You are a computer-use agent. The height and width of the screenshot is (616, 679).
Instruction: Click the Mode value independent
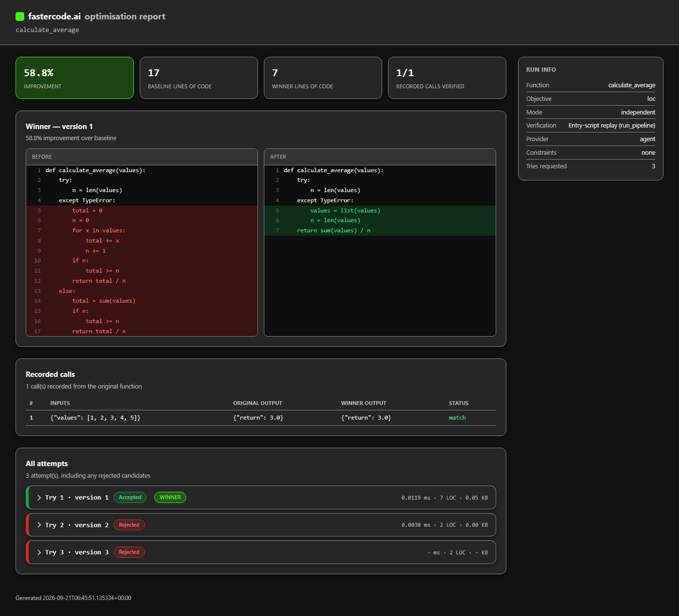(638, 112)
